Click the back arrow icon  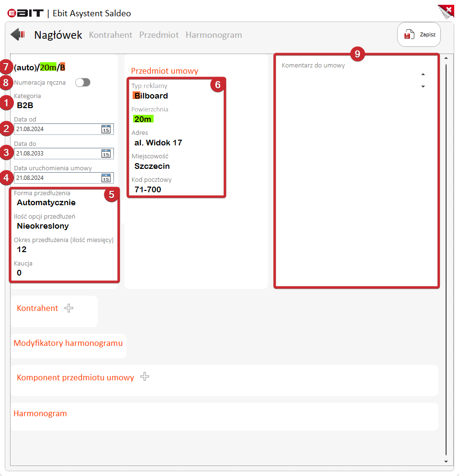(18, 34)
